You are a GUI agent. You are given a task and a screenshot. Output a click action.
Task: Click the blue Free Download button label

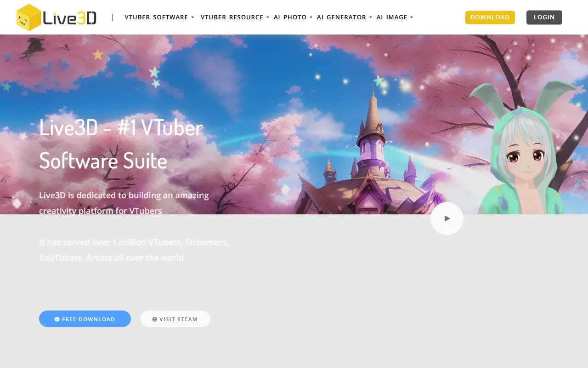click(x=89, y=319)
